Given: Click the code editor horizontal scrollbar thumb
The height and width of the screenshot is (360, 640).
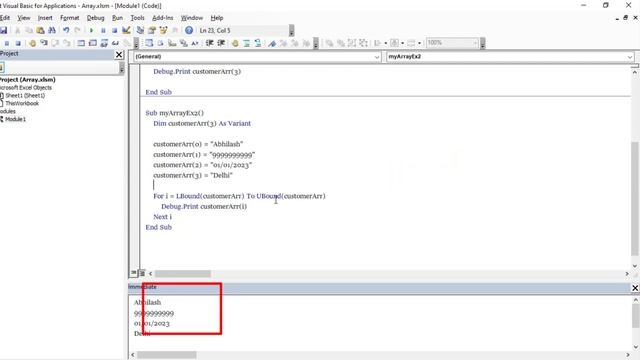Looking at the screenshot, I should (182, 273).
